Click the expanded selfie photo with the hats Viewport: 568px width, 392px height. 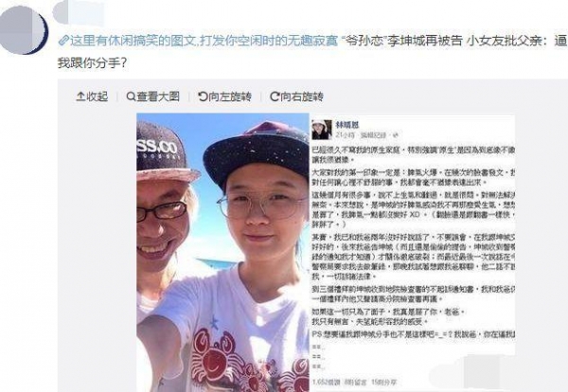223,252
